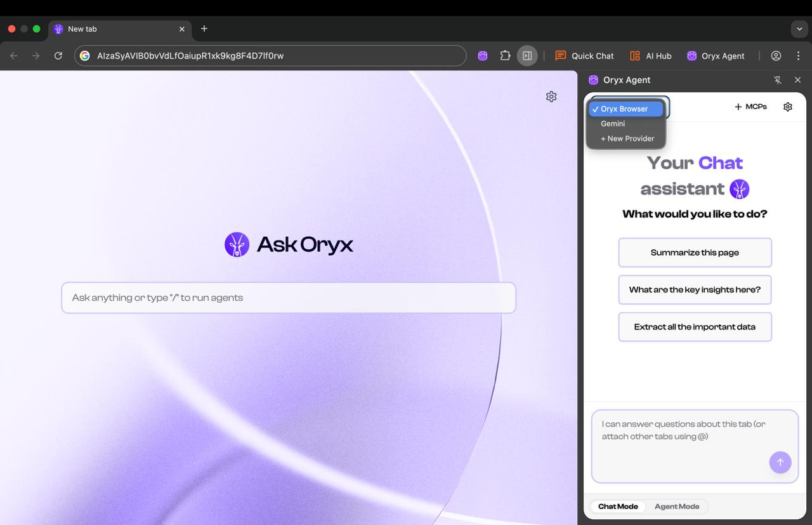Image resolution: width=812 pixels, height=525 pixels.
Task: Click the macOS green fullscreen button
Action: [36, 29]
